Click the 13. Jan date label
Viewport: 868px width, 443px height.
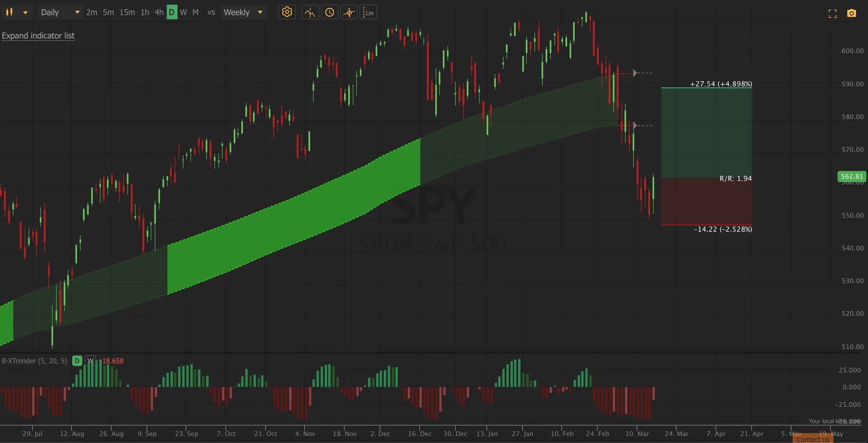pos(487,434)
